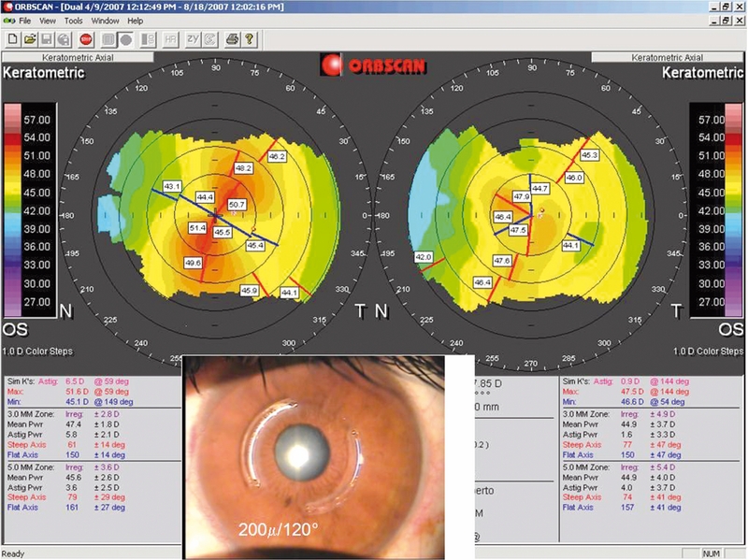Open the Help menu
This screenshot has height=560, width=748.
(x=136, y=20)
